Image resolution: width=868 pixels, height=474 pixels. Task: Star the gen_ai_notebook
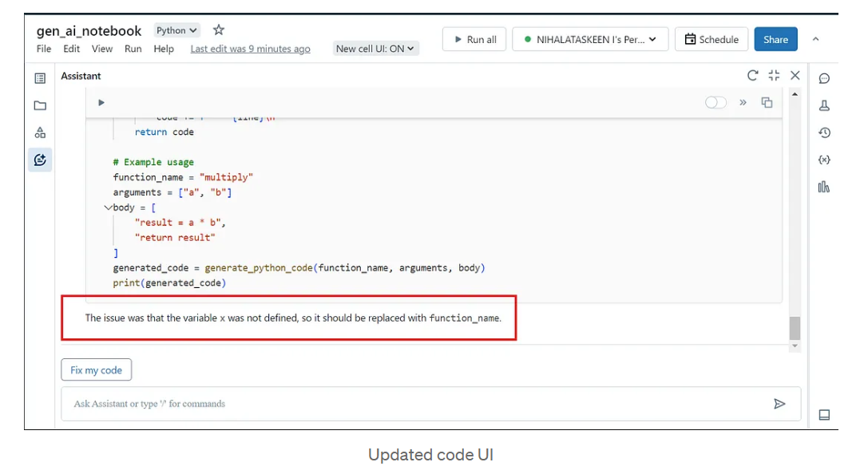click(218, 30)
